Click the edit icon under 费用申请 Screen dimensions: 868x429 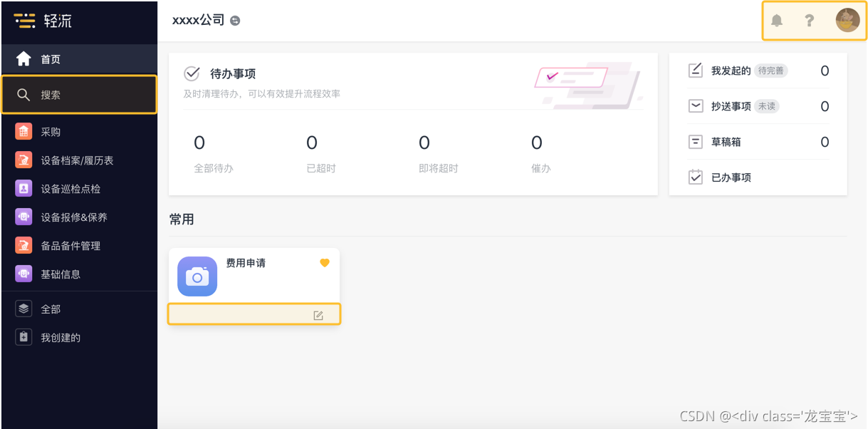coord(318,315)
